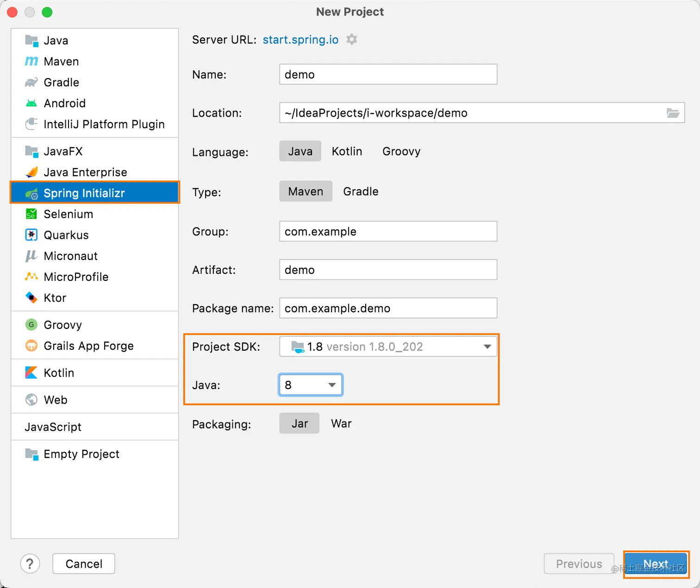Select the Spring Initializr icon

(x=31, y=193)
